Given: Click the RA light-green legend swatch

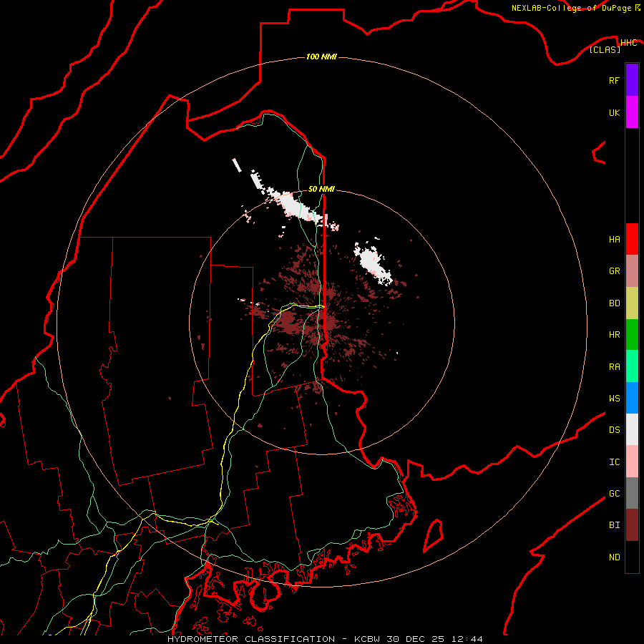Looking at the screenshot, I should 632,366.
